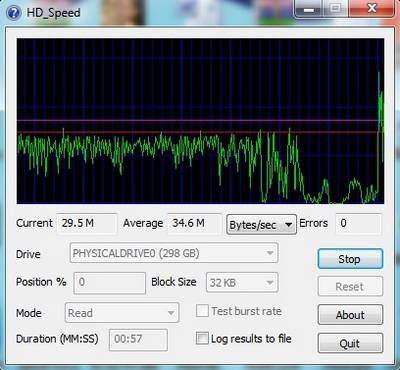
Task: Click the HD_Speed help icon in title bar
Action: 14,13
